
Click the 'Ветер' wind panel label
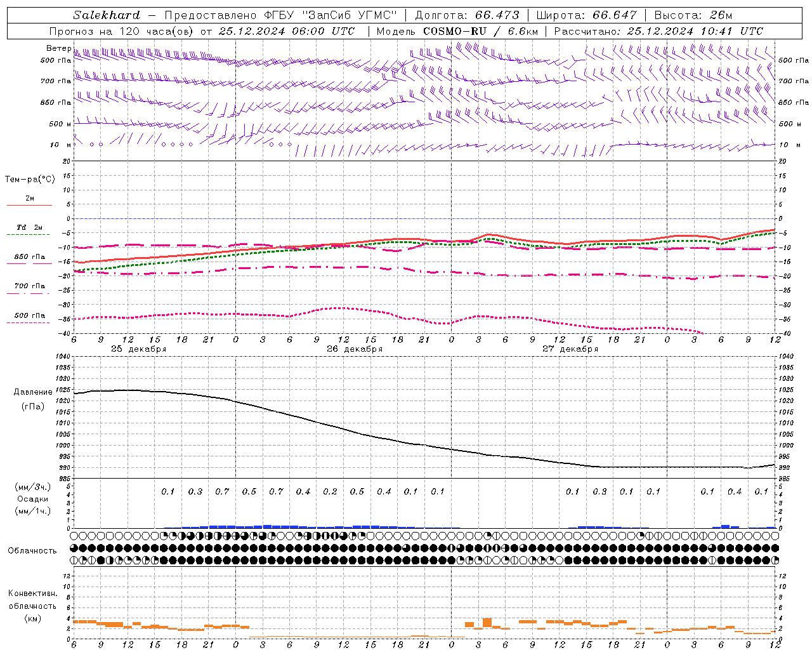pyautogui.click(x=58, y=48)
